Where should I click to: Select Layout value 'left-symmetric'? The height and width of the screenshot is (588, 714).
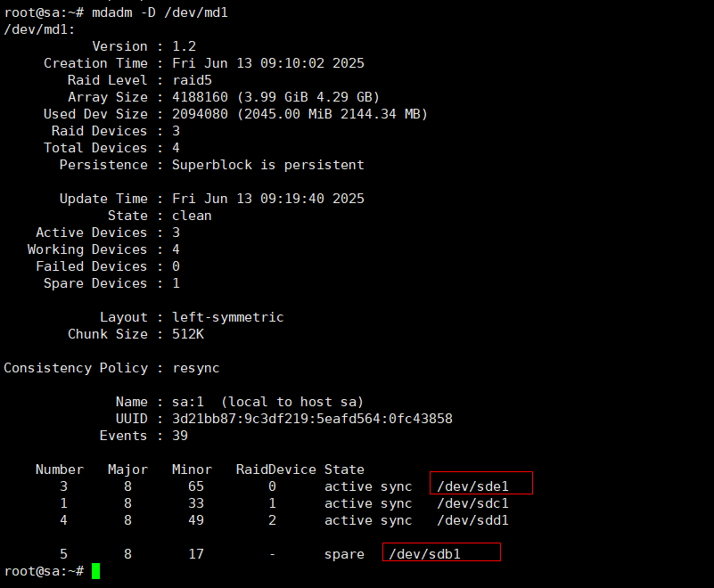coord(227,317)
